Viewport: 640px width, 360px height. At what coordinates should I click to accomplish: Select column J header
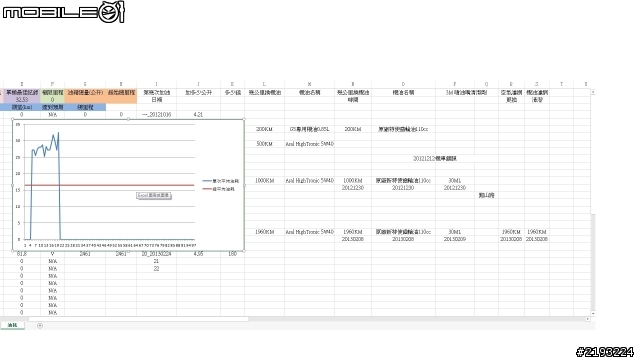pos(198,84)
